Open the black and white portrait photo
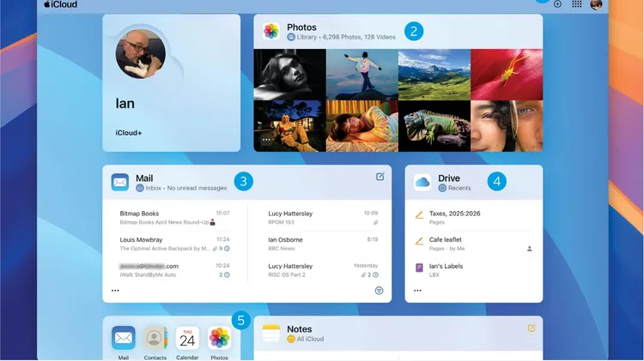 (x=290, y=75)
